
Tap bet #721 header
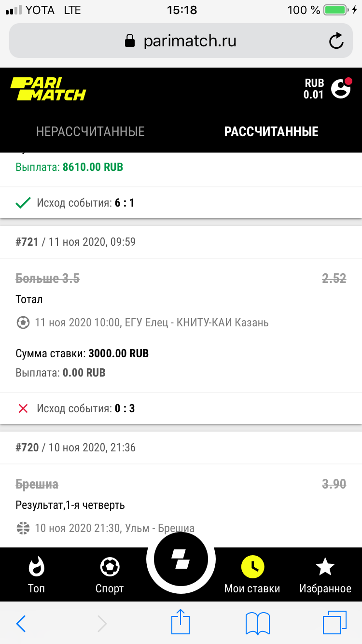coord(75,242)
